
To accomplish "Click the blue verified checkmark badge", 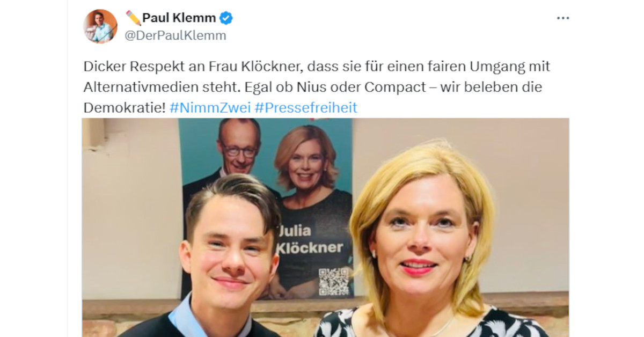I will pyautogui.click(x=226, y=18).
